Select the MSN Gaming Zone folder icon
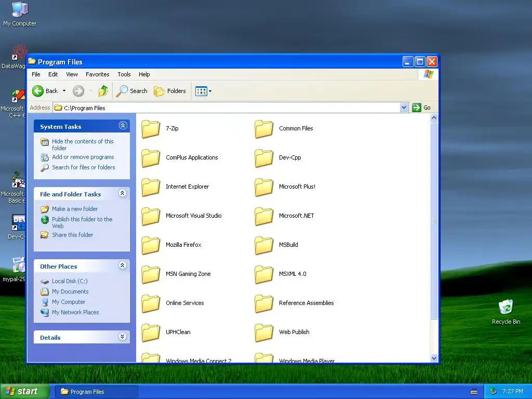 pos(151,274)
